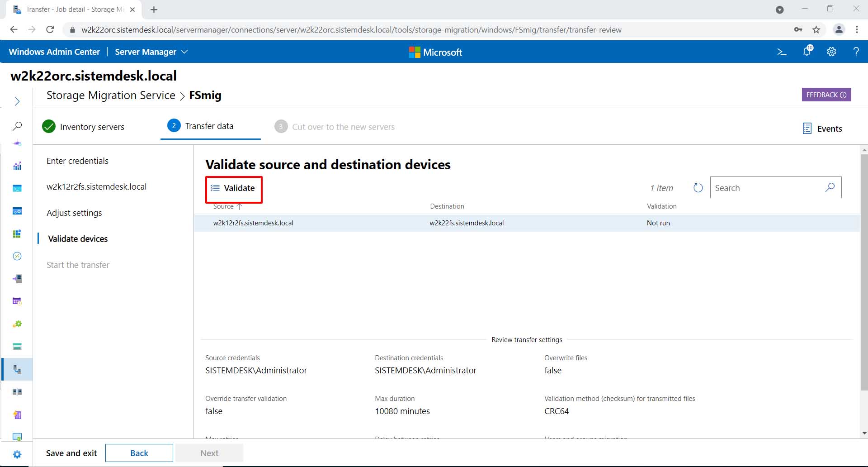Go to Storage Migration Service breadcrumb
This screenshot has width=868, height=467.
(x=111, y=95)
